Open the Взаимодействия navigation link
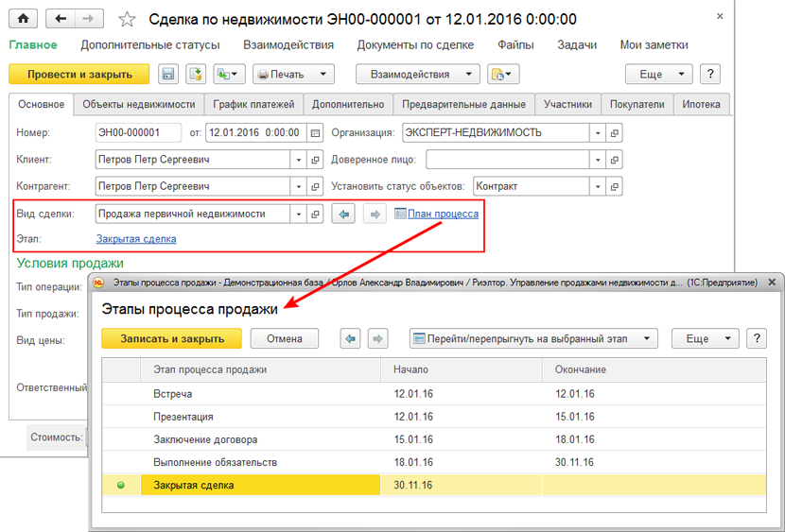Image resolution: width=785 pixels, height=532 pixels. 288,45
